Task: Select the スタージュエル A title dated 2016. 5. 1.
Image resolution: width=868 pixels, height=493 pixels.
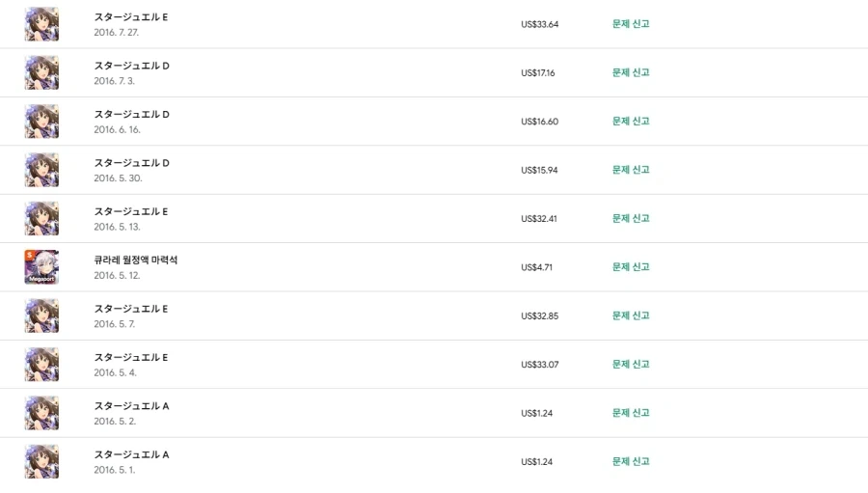Action: click(131, 454)
